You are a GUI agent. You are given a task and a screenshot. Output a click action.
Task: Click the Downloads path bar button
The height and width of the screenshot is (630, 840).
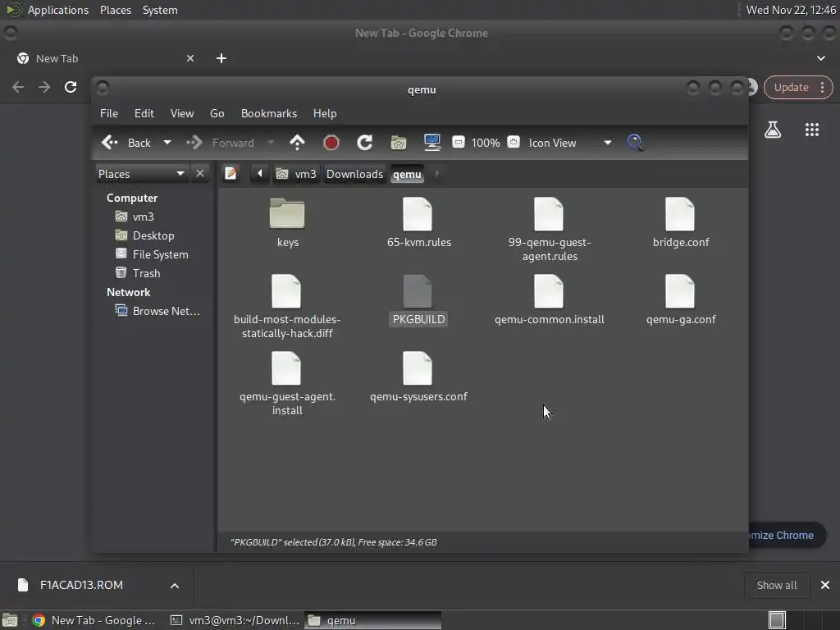coord(354,174)
